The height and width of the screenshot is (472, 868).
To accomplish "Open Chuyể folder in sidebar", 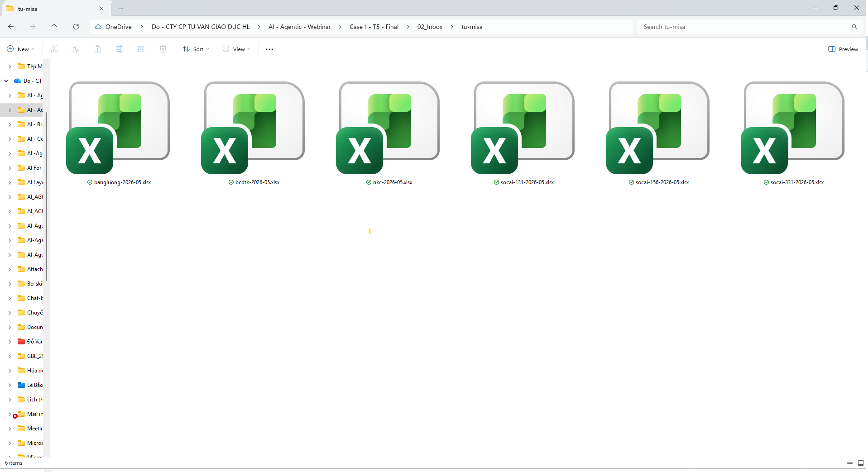I will [30, 313].
